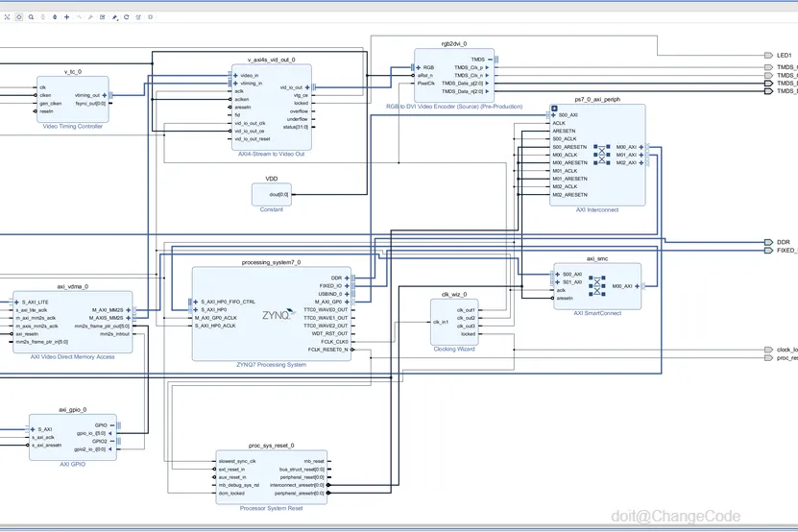Expand the ps7_0_axi_periph hierarchy with its corner plus
Screen dimensions: 798x532
coord(554,109)
